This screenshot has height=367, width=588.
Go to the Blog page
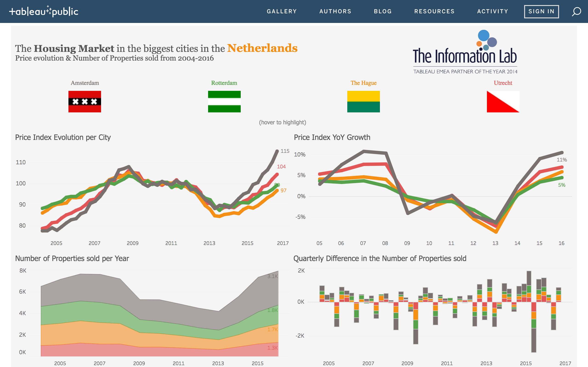(383, 11)
